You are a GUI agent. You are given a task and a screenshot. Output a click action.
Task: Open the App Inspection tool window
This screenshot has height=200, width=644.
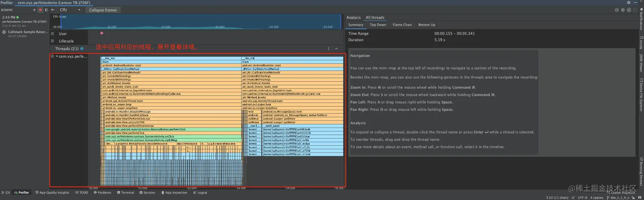(174, 193)
